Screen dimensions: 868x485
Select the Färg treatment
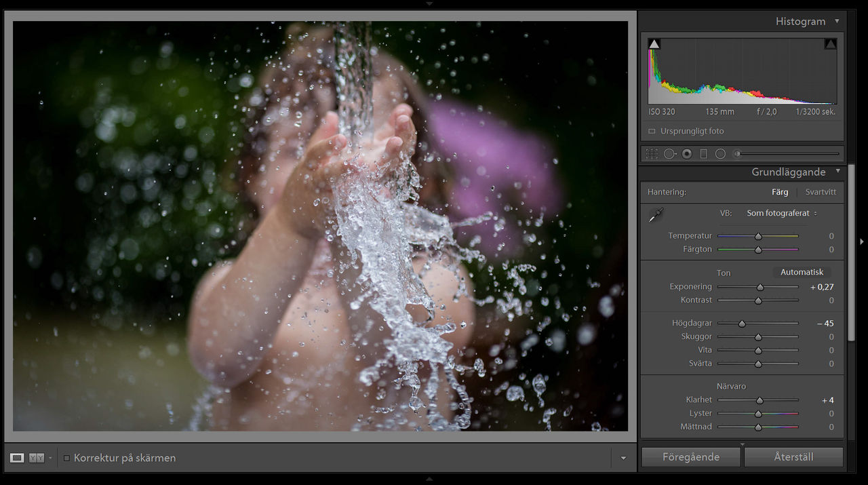click(x=780, y=192)
